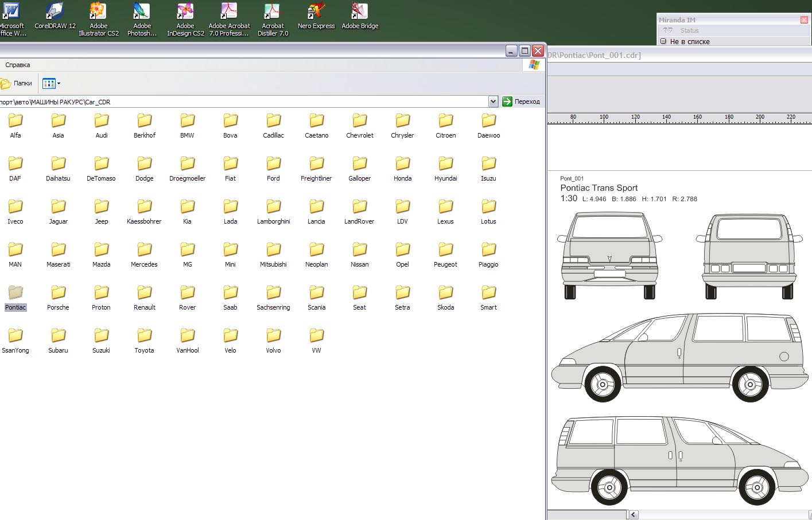
Task: Close the Miranda IM window
Action: [804, 19]
